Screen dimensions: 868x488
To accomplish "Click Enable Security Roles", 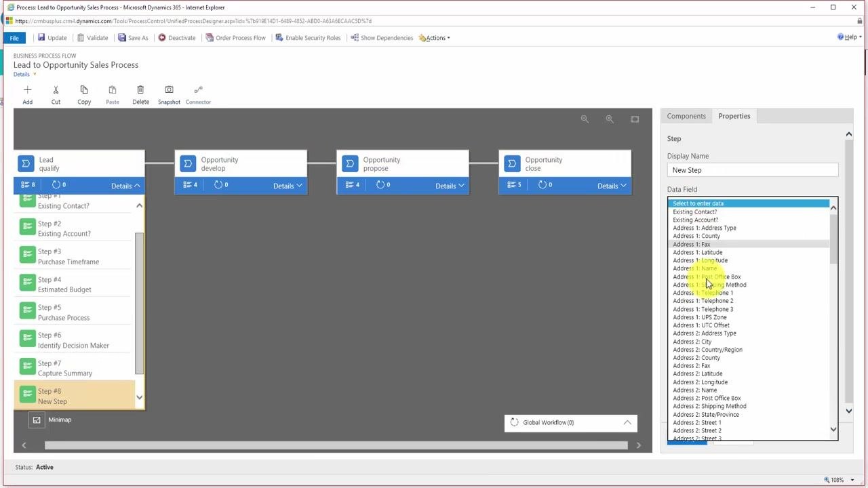I will point(308,38).
